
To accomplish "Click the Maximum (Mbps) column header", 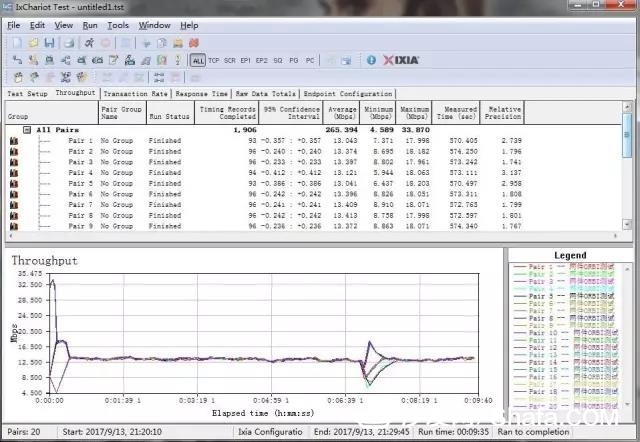I will 414,113.
